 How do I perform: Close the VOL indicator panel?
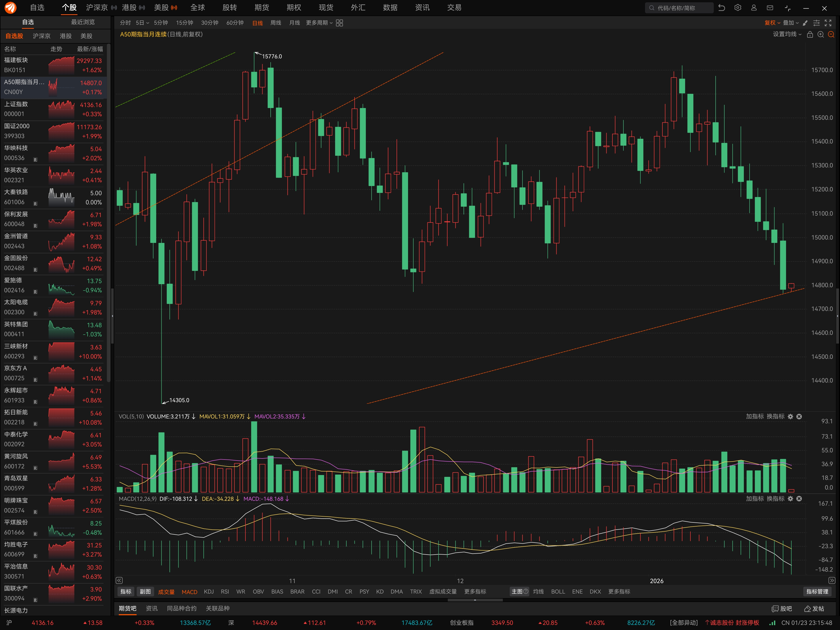click(799, 417)
